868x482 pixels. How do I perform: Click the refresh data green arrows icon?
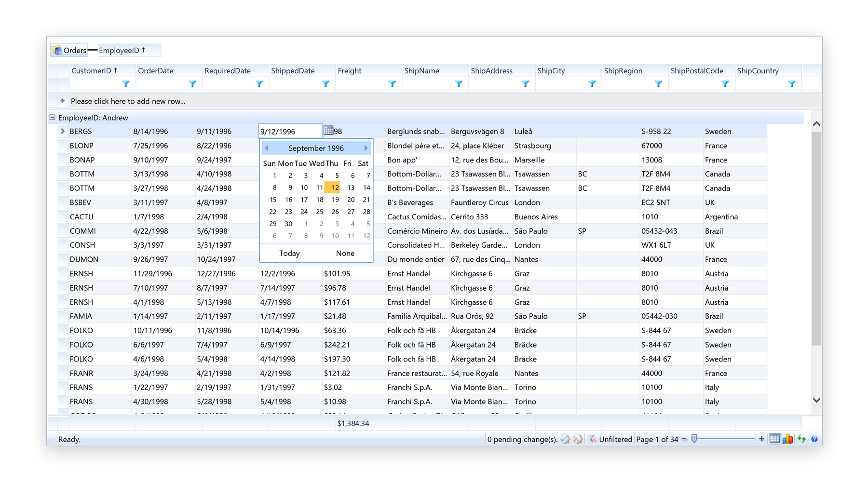point(801,439)
